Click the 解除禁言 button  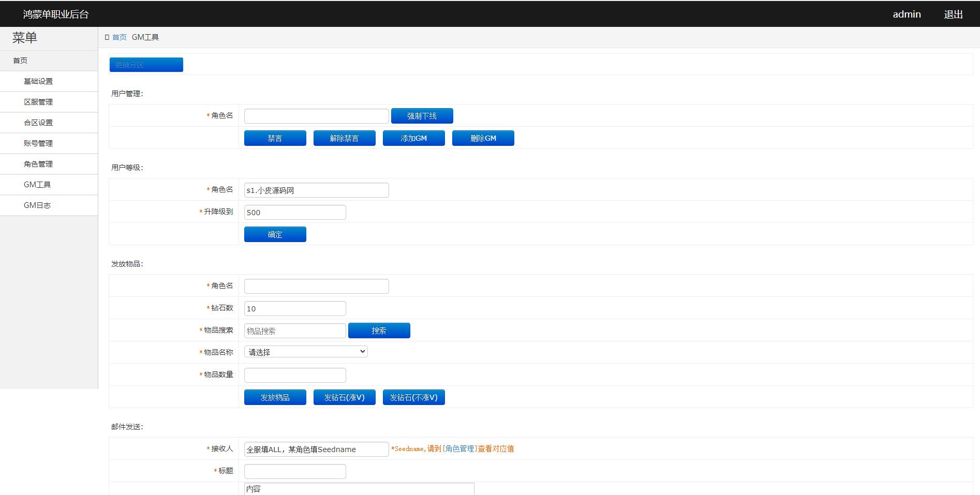coord(344,138)
